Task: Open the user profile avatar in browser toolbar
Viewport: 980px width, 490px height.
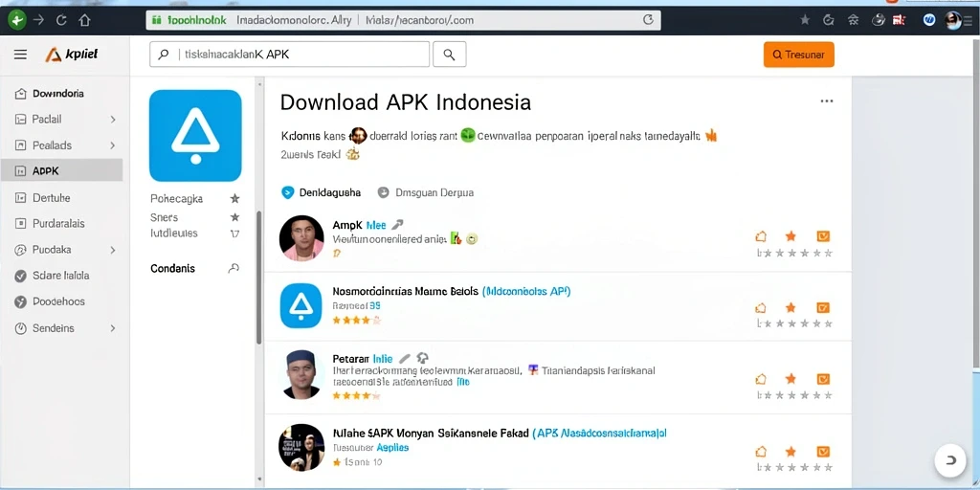Action: pos(953,20)
